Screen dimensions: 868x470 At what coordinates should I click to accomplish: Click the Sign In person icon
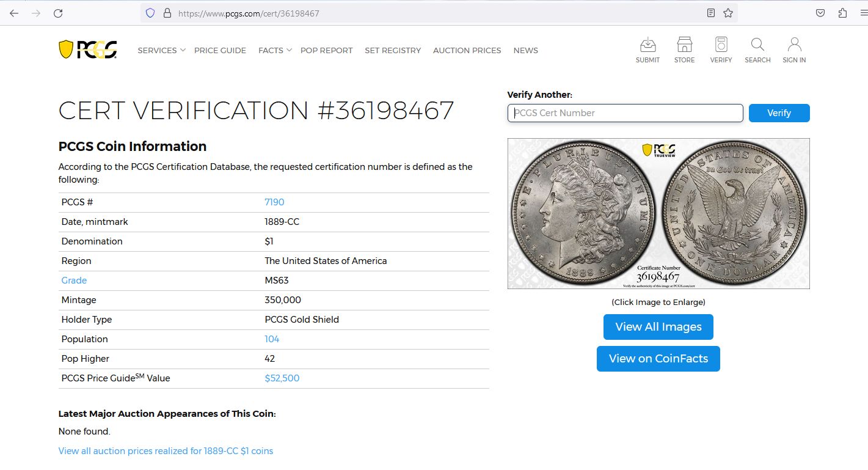[794, 50]
